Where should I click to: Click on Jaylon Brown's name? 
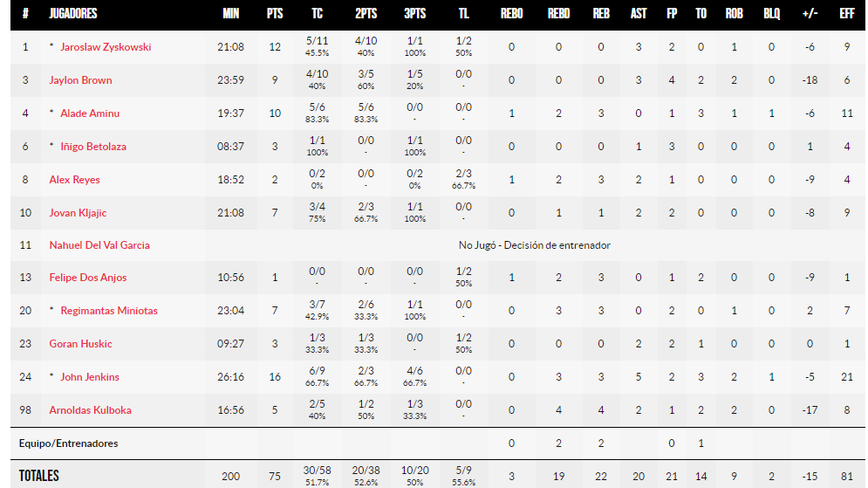pos(80,80)
